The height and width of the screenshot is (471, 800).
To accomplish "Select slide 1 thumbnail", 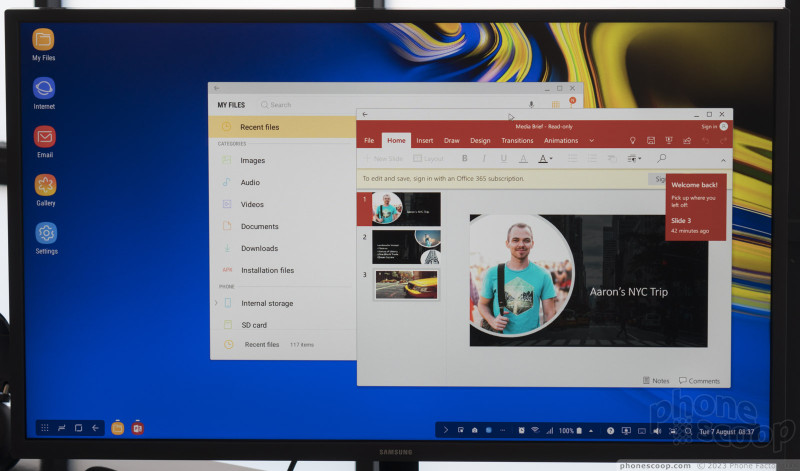I will pos(406,209).
